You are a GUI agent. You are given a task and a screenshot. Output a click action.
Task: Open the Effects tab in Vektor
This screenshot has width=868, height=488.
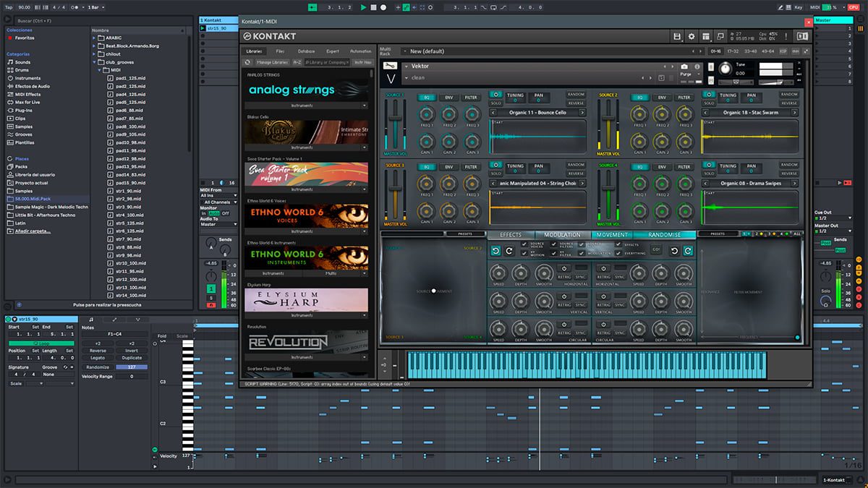(x=511, y=235)
